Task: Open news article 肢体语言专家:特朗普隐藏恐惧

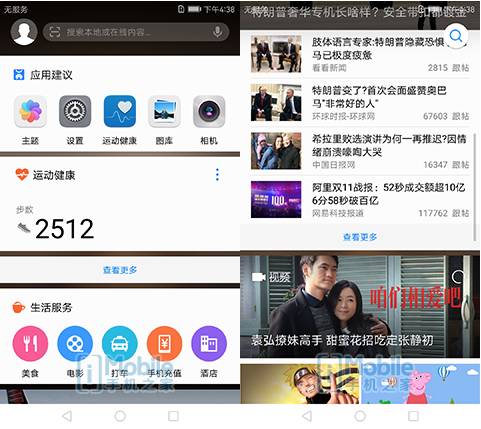Action: coord(360,54)
